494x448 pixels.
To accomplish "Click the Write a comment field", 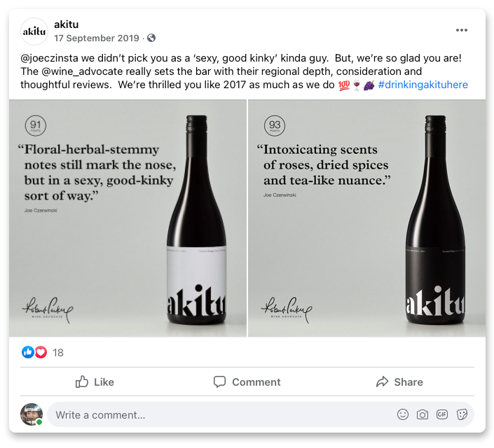I will pos(210,414).
